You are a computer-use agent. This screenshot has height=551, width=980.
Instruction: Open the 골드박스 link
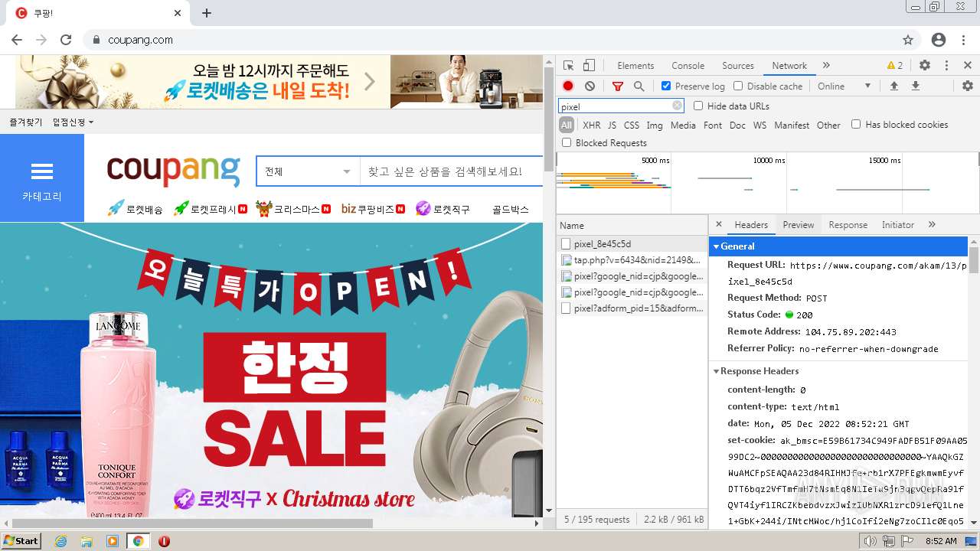[511, 209]
